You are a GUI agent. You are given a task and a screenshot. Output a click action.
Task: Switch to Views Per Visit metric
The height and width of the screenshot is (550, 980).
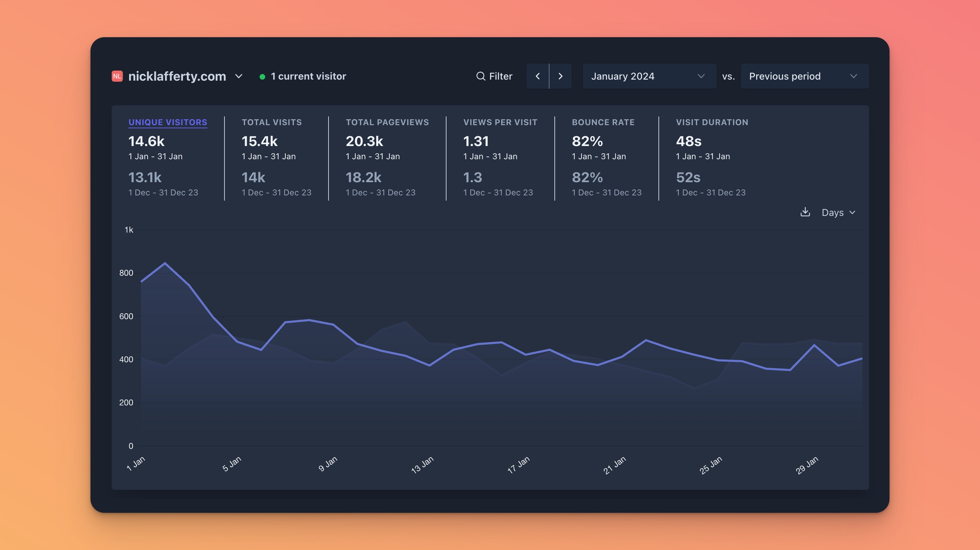[500, 122]
